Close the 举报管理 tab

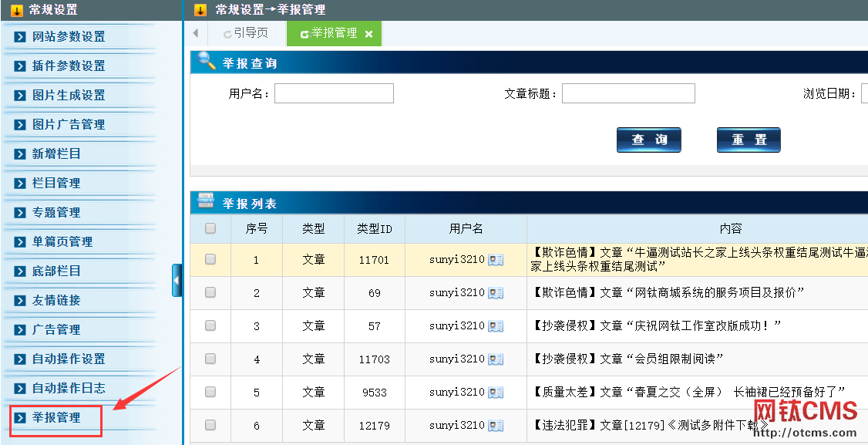(368, 34)
